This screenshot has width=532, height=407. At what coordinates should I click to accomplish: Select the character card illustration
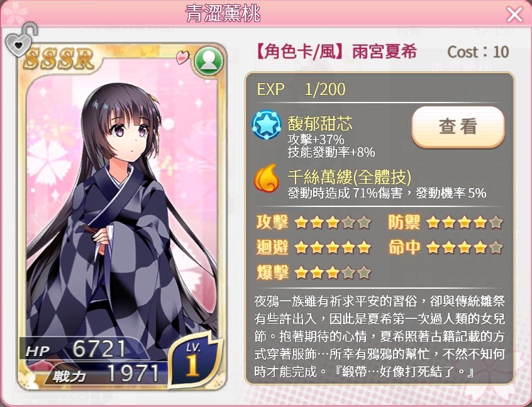pyautogui.click(x=121, y=216)
